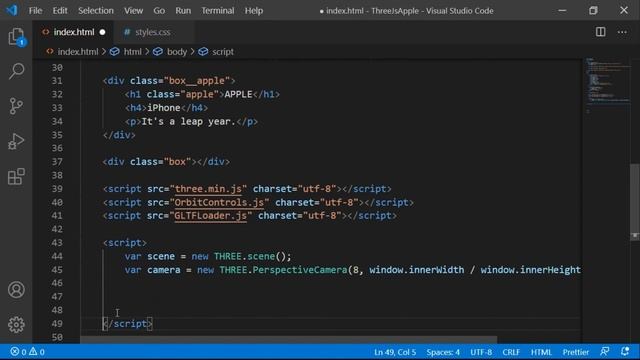Click the "iPhone" h4 text

coord(164,108)
